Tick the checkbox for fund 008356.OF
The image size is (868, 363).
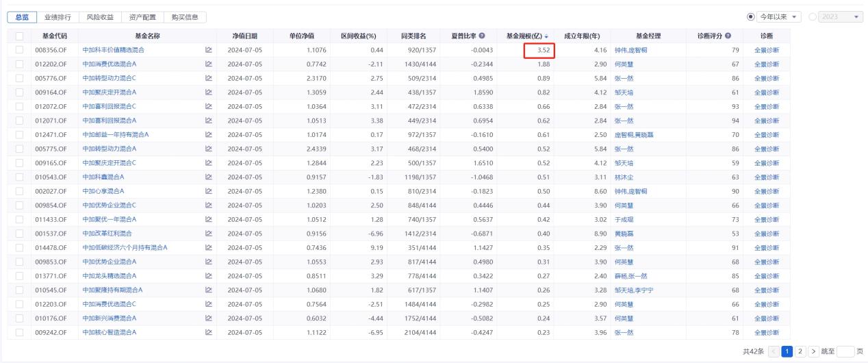(19, 50)
